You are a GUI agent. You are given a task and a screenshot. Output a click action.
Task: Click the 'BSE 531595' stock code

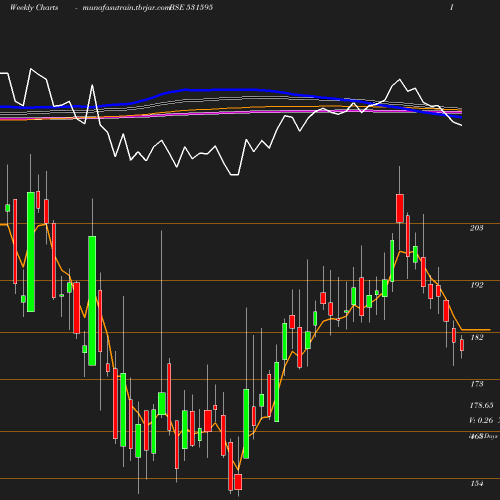192,7
